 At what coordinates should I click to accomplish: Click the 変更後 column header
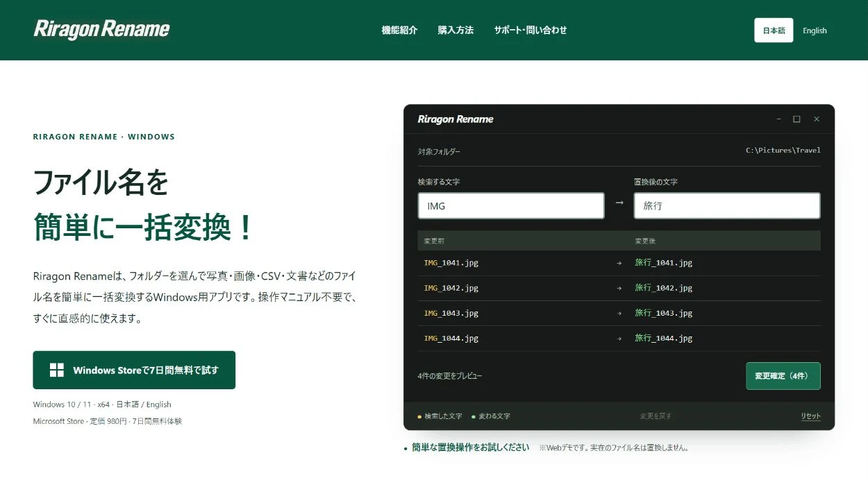(645, 241)
